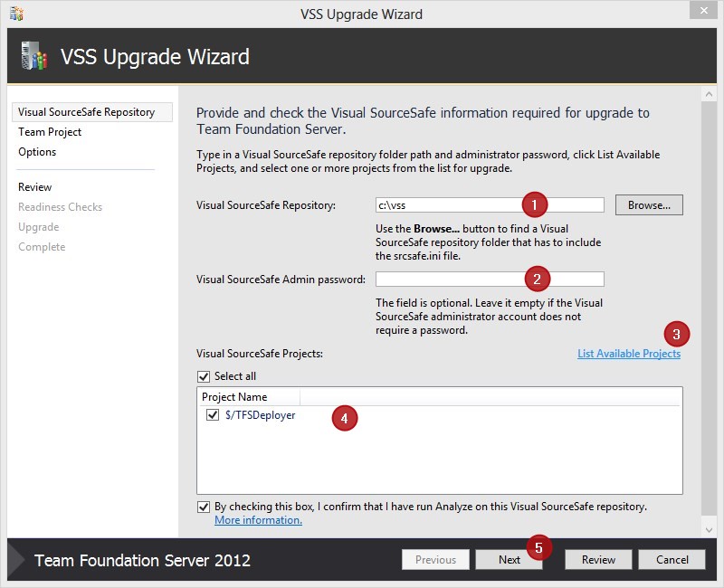This screenshot has width=724, height=588.
Task: Click the List Available Projects link
Action: coord(629,354)
